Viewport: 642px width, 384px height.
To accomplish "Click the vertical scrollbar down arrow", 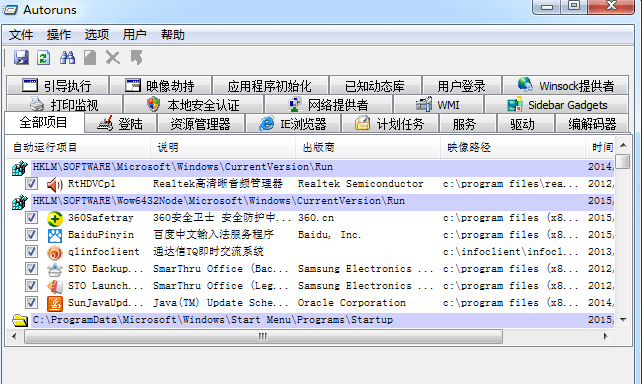I will tap(623, 320).
